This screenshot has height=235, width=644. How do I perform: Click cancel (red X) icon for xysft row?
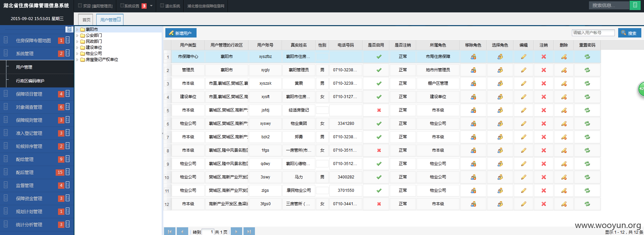[544, 97]
